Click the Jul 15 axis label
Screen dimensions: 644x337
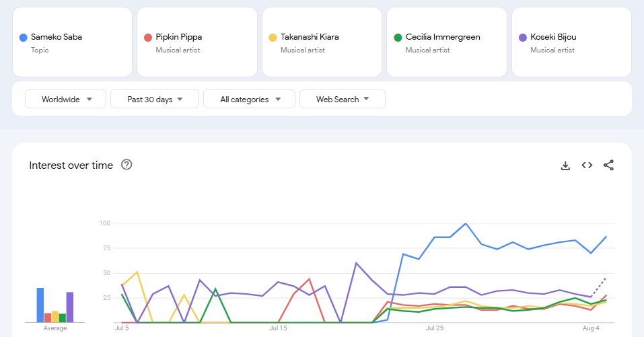click(x=278, y=328)
